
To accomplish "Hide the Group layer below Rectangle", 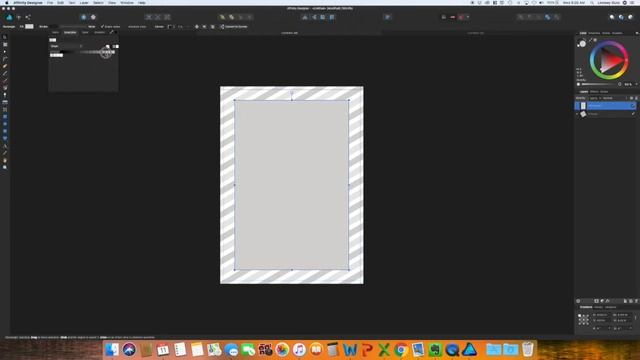I will click(x=633, y=114).
